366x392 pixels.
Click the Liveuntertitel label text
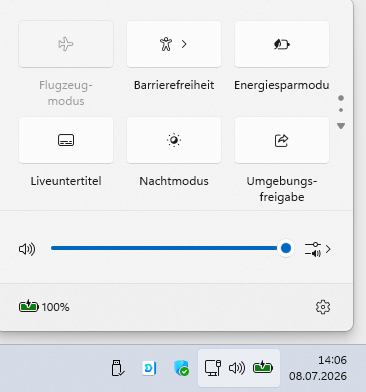66,181
